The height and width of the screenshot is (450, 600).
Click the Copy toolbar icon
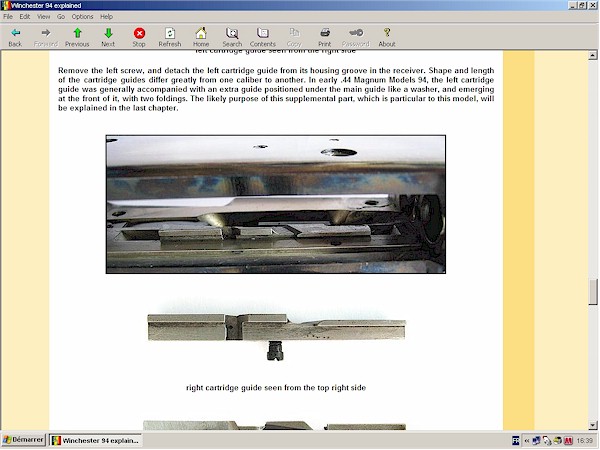tap(294, 37)
